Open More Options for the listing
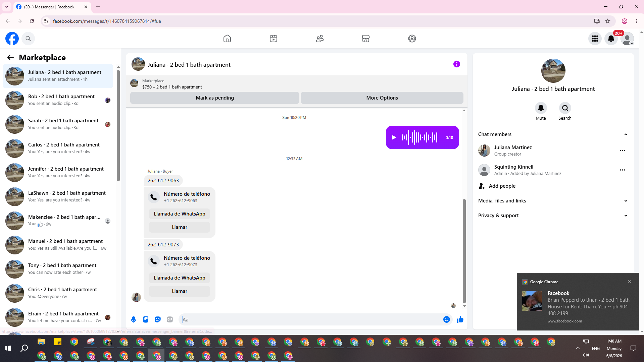 coord(382,98)
